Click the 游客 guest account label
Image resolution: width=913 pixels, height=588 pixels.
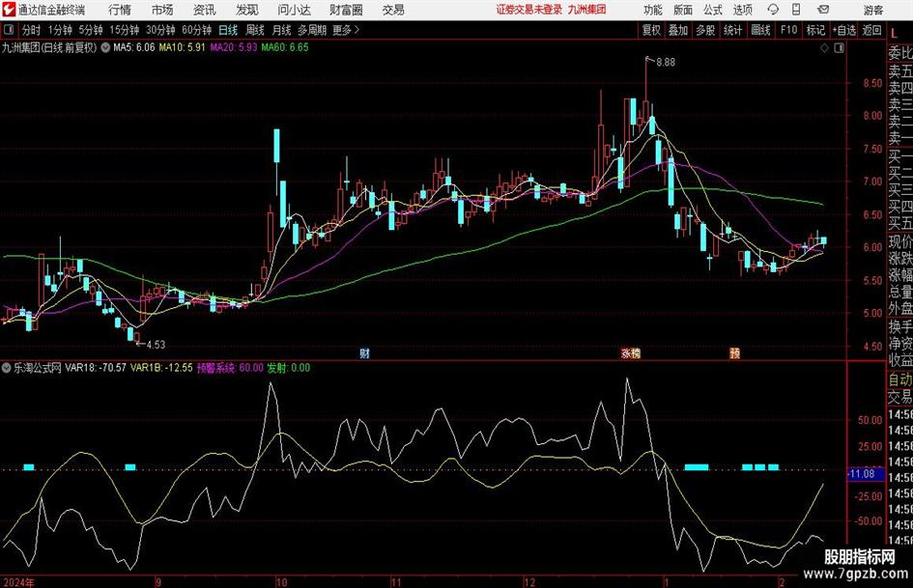pos(873,10)
